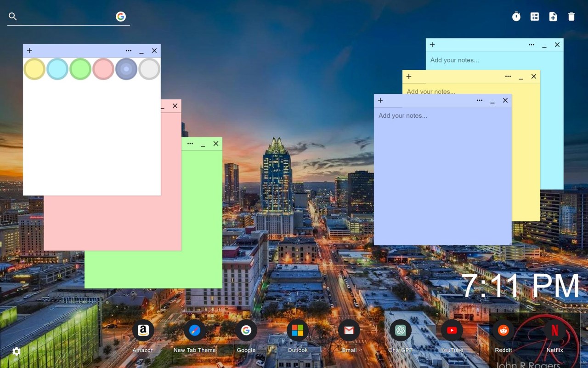This screenshot has width=588, height=368.
Task: Select the yellow note color
Action: point(34,69)
